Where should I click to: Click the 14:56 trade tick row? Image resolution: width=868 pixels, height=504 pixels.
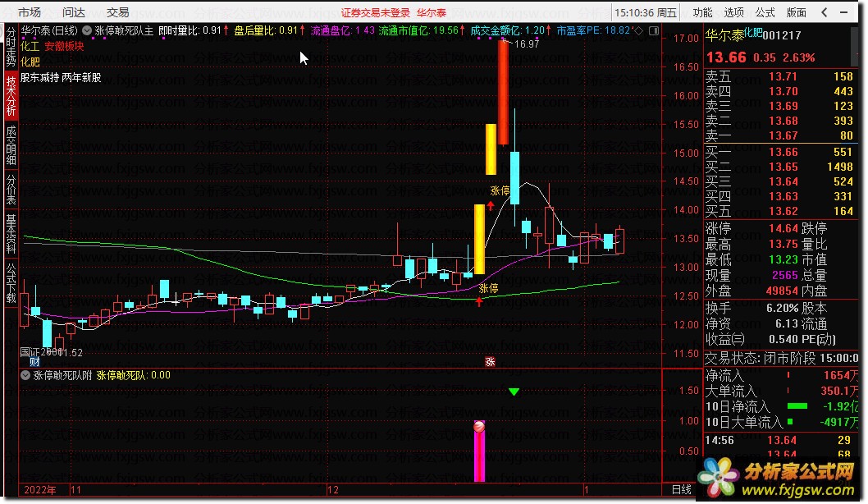click(x=780, y=440)
